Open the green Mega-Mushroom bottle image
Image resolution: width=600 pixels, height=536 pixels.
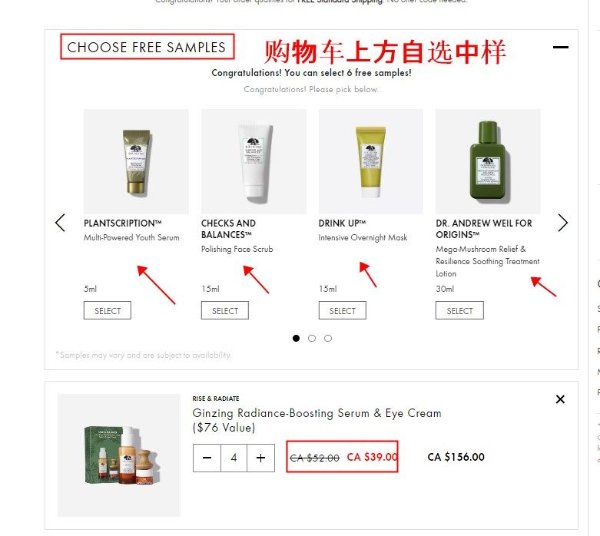point(488,161)
